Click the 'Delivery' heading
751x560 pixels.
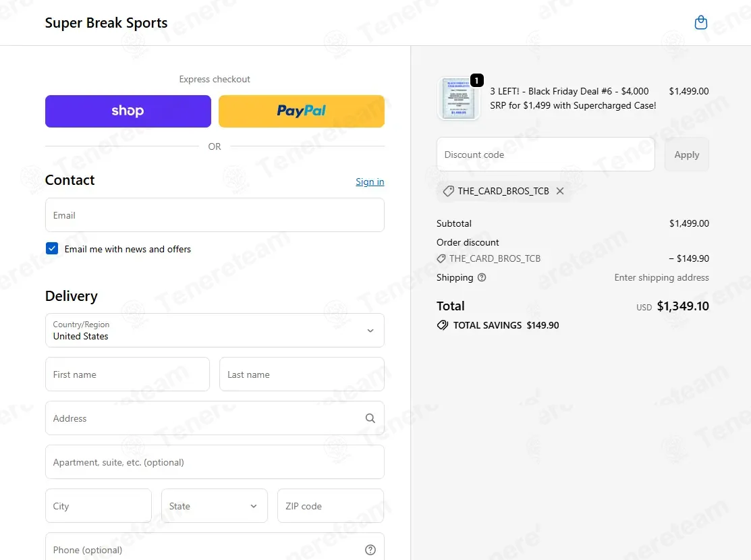72,296
